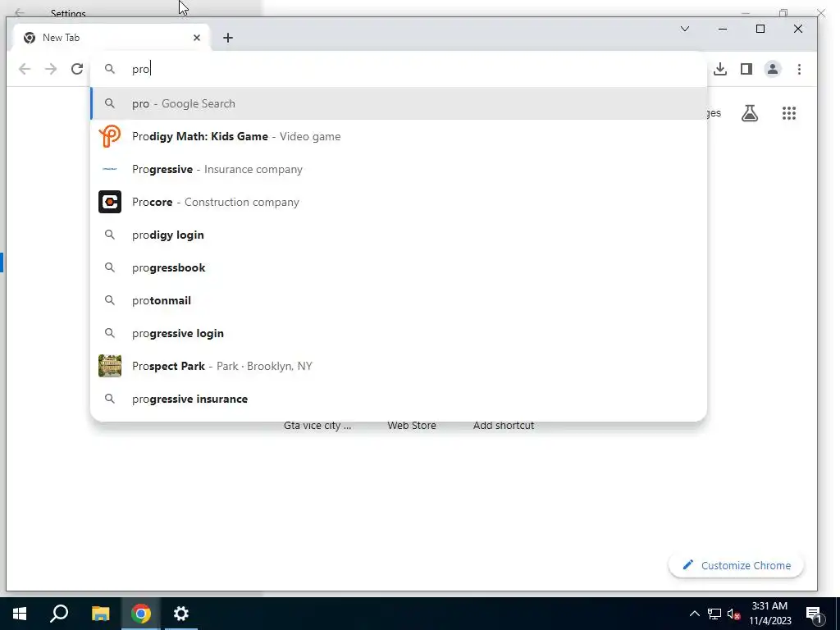Open the profile avatar icon
The height and width of the screenshot is (630, 840).
click(773, 69)
